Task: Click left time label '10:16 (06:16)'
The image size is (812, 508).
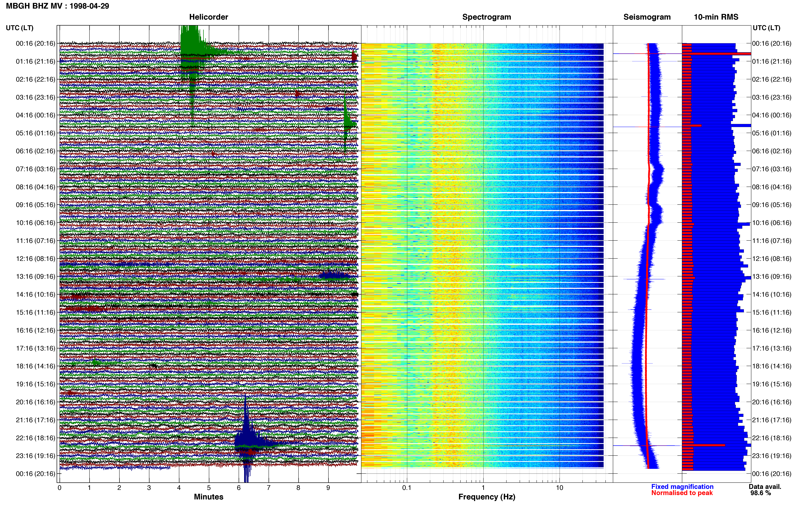Action: click(x=36, y=223)
